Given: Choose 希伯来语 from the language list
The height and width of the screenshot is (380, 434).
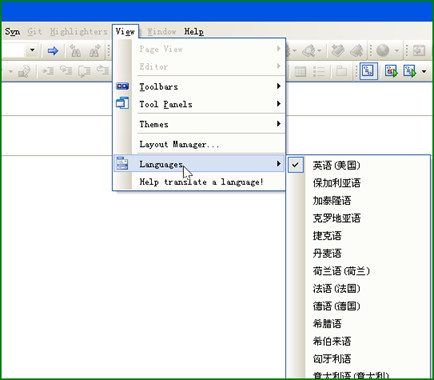Looking at the screenshot, I should pyautogui.click(x=358, y=341).
